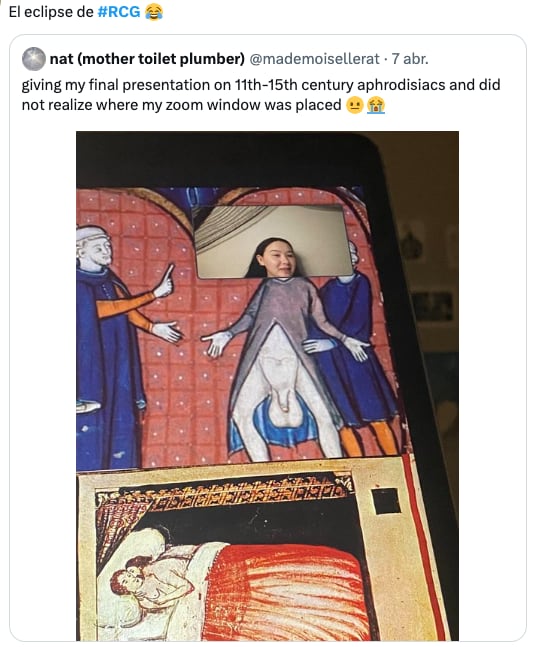Open nat's round profile avatar
The height and width of the screenshot is (647, 537).
33,59
